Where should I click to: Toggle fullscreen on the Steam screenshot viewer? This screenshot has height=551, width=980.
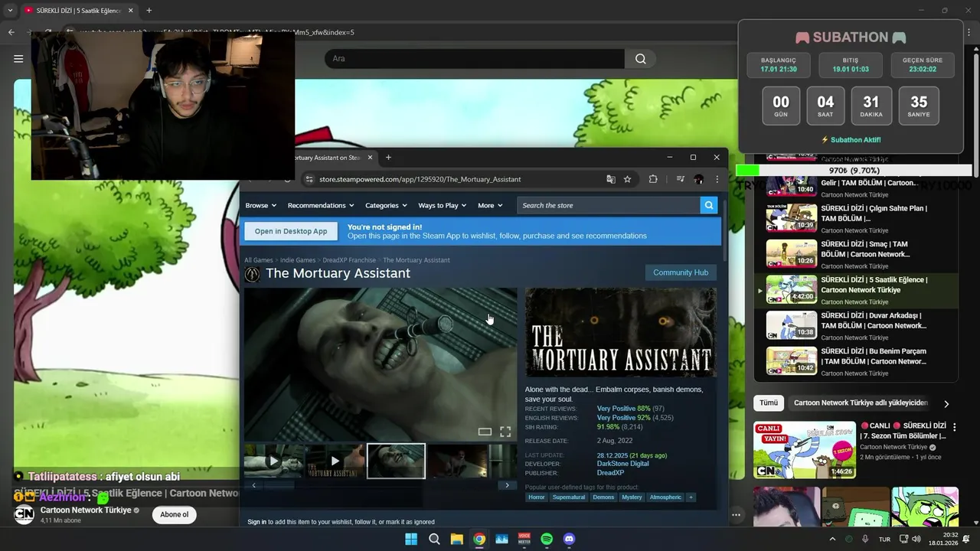pos(505,432)
